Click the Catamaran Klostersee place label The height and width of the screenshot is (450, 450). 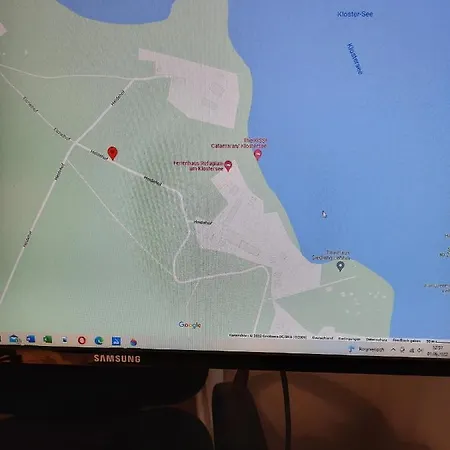point(239,143)
